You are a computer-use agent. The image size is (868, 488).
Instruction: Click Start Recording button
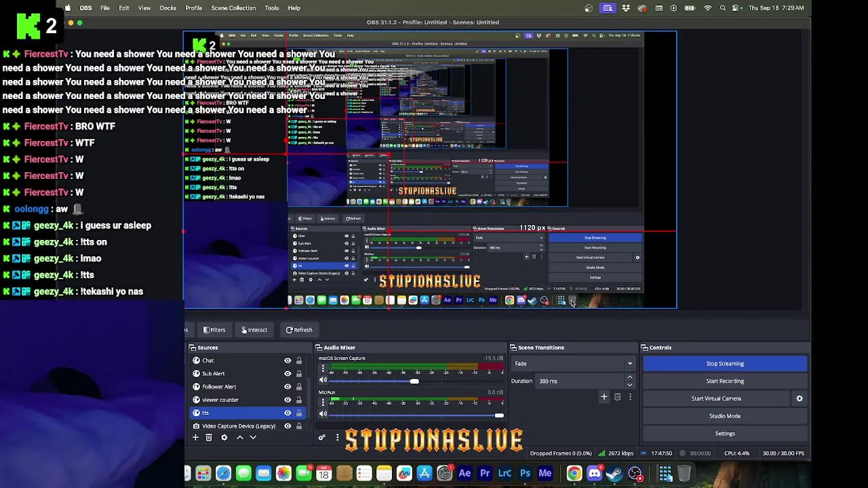click(725, 381)
